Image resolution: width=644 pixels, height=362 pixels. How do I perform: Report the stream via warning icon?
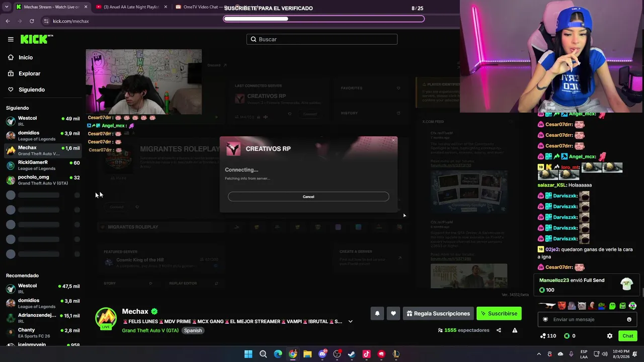pos(515,330)
